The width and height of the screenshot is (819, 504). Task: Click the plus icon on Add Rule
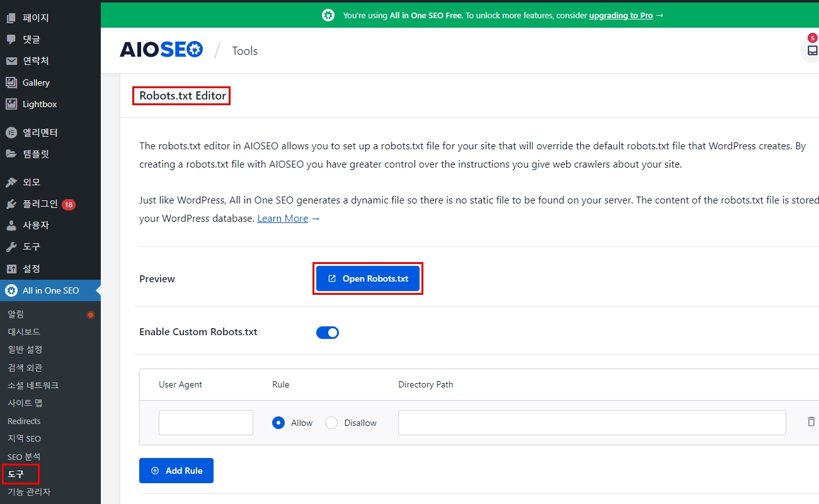click(x=155, y=471)
